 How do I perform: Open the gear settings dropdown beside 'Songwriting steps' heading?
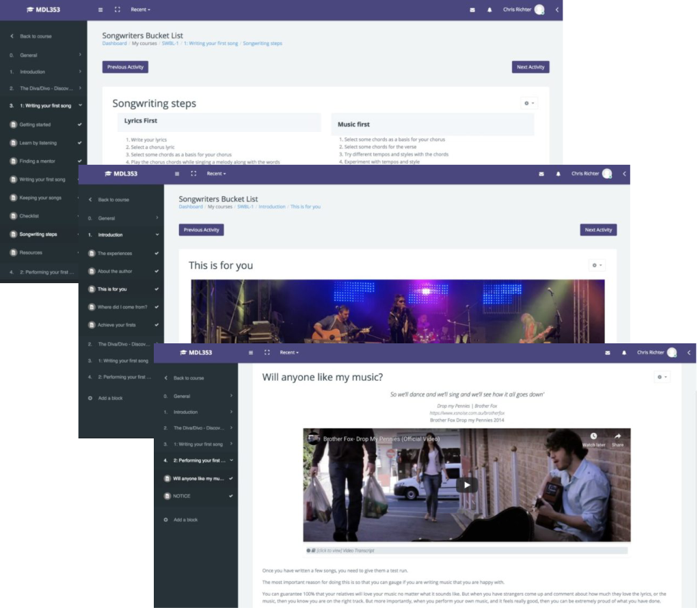(x=529, y=103)
